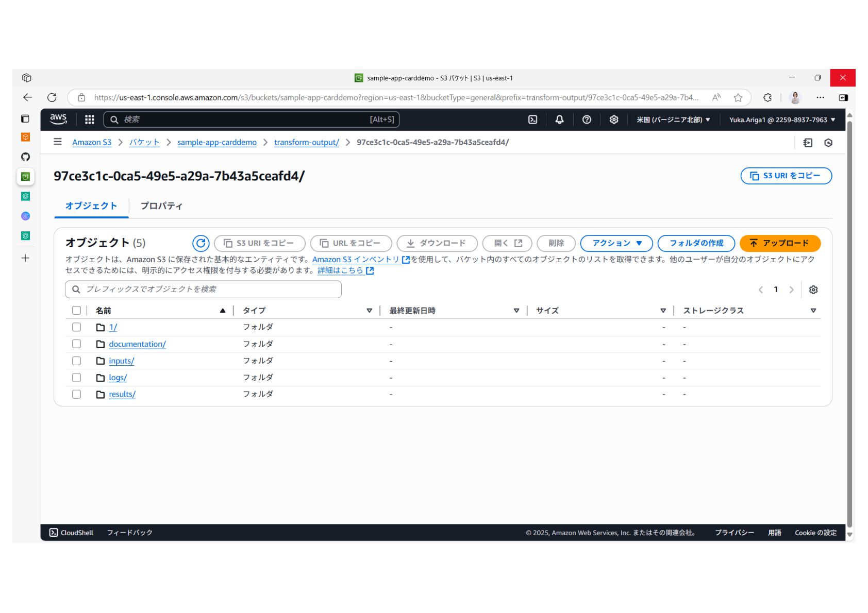Viewport: 868px width, 613px height.
Task: Sort by 最終更新日時 column arrow
Action: pos(516,311)
